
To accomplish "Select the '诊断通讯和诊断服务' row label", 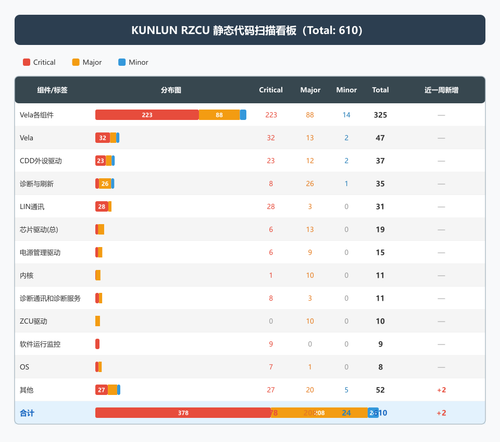I will [x=50, y=298].
